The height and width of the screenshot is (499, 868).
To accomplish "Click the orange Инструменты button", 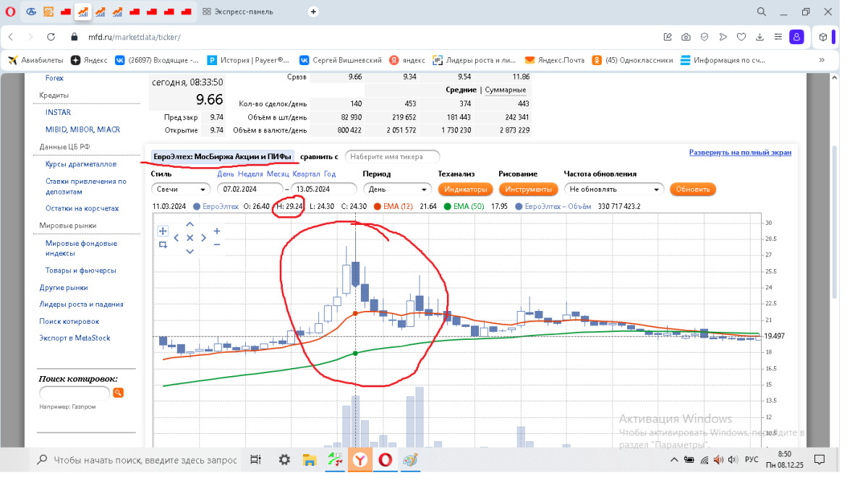I will point(528,189).
